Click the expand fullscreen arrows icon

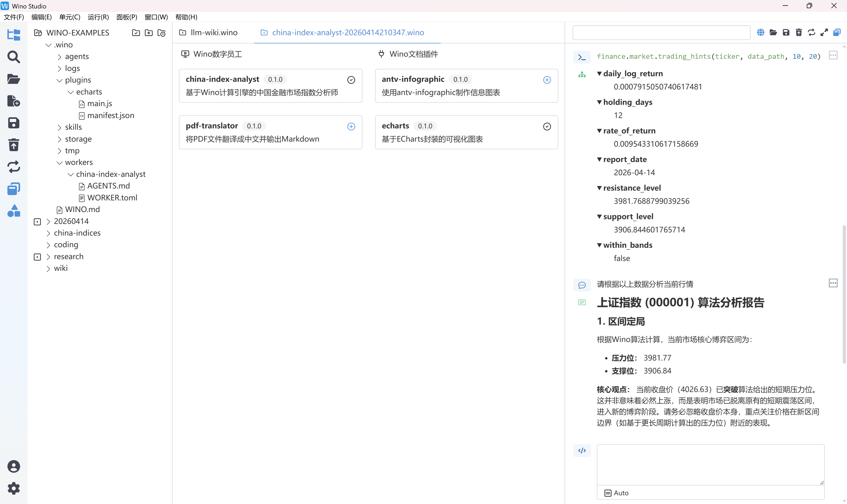824,33
